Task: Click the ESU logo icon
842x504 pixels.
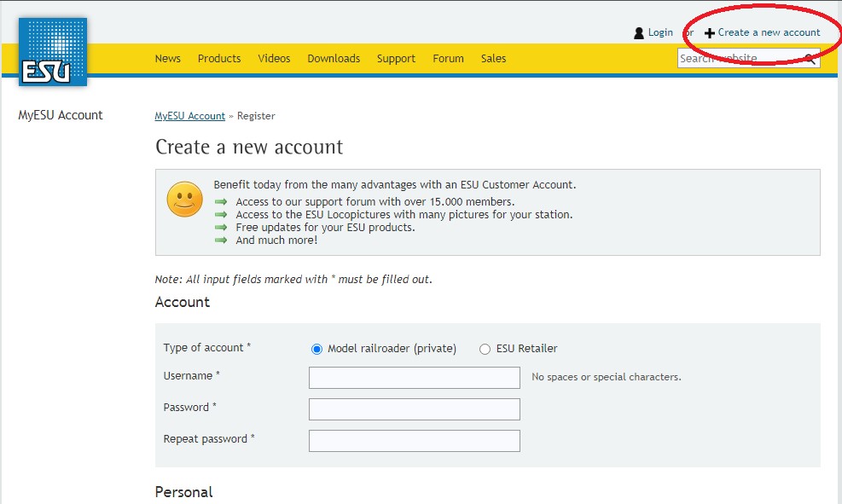Action: pos(53,52)
